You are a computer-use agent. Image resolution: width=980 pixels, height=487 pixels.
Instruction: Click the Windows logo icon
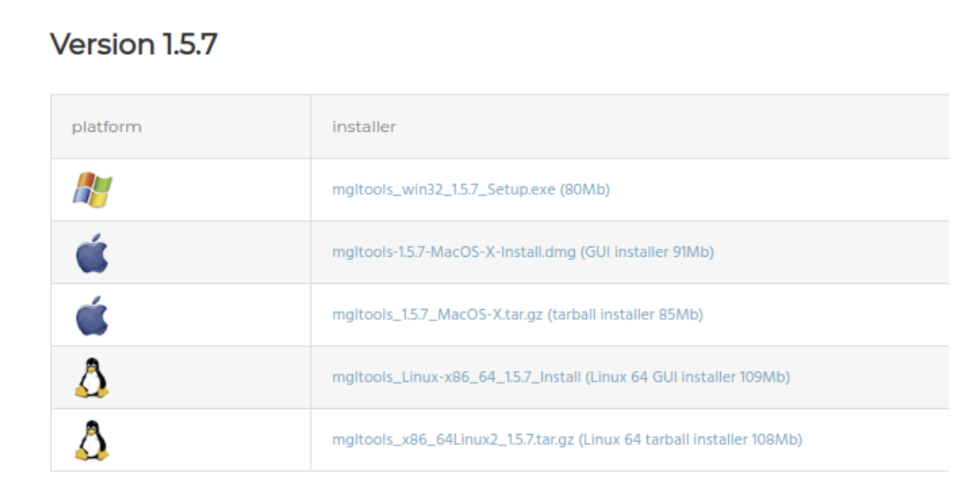[x=92, y=189]
